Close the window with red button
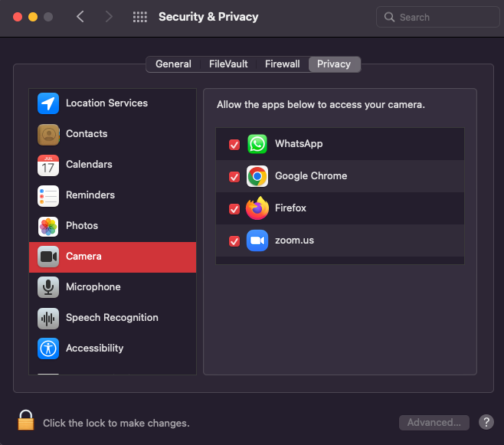504x445 pixels. point(18,17)
